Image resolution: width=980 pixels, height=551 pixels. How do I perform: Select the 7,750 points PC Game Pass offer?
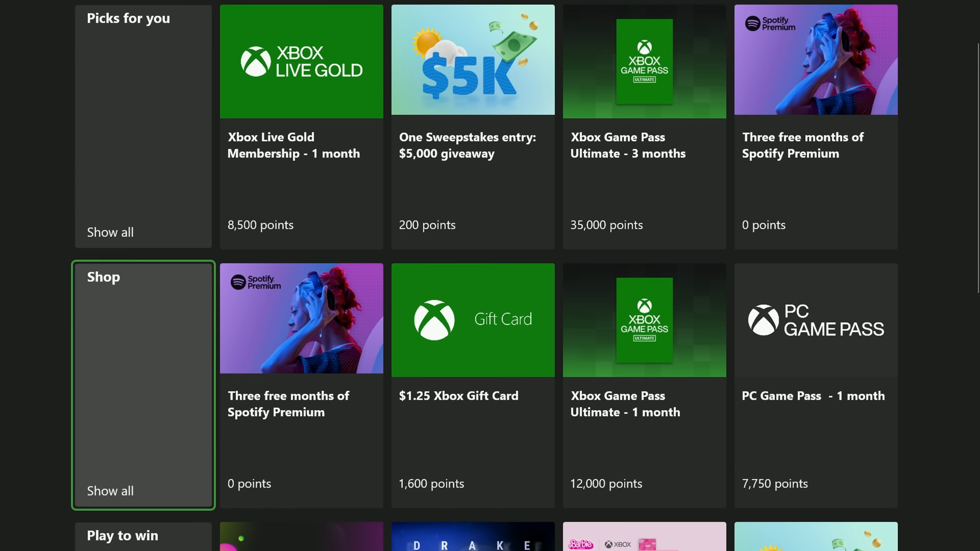coord(774,484)
